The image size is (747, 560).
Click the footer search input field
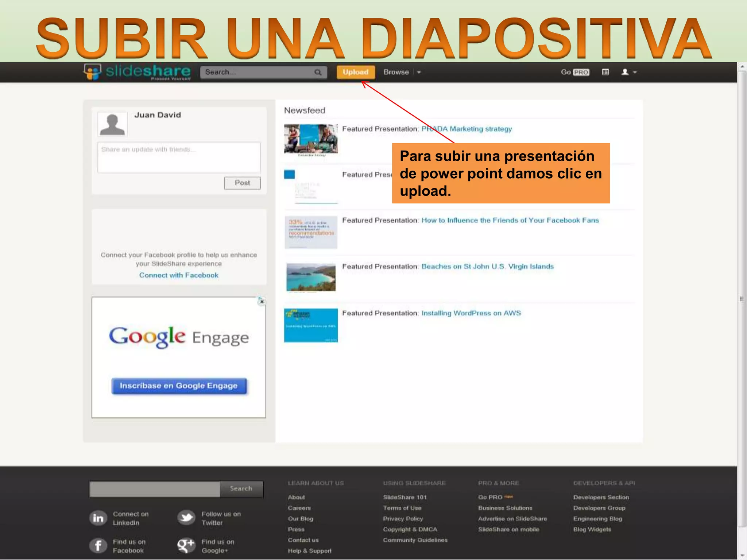click(155, 489)
